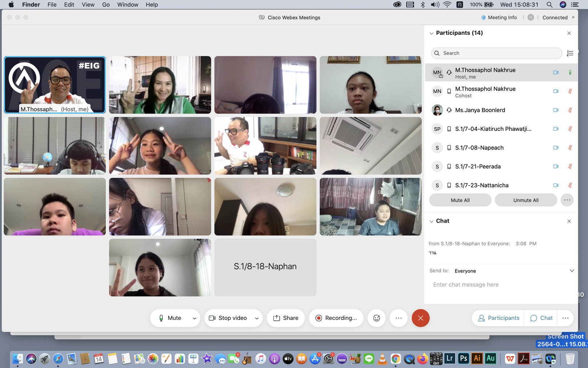Click the Wi-Fi icon in menu bar
The height and width of the screenshot is (368, 588).
pyautogui.click(x=447, y=5)
